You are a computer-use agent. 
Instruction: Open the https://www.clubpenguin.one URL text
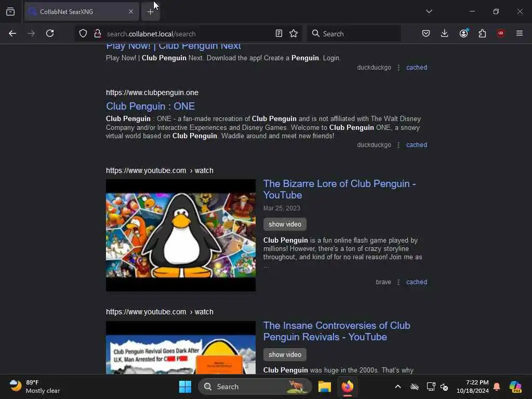[x=152, y=92]
